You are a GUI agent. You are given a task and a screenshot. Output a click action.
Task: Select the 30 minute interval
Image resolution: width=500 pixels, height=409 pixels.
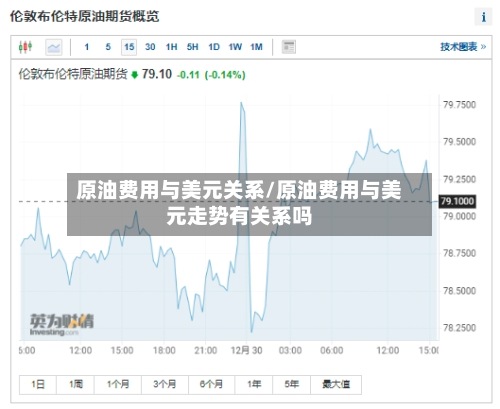pos(150,47)
